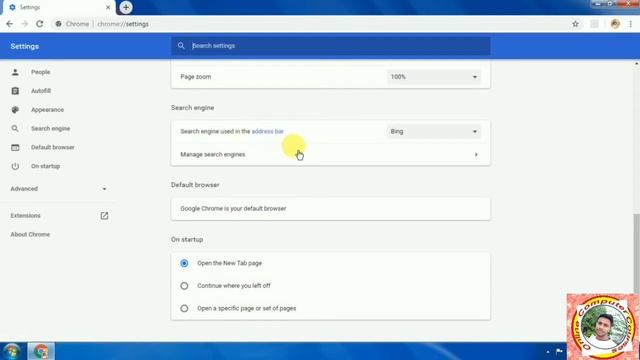The image size is (640, 360).
Task: Click the site info icon beside Chrome
Action: coord(58,24)
